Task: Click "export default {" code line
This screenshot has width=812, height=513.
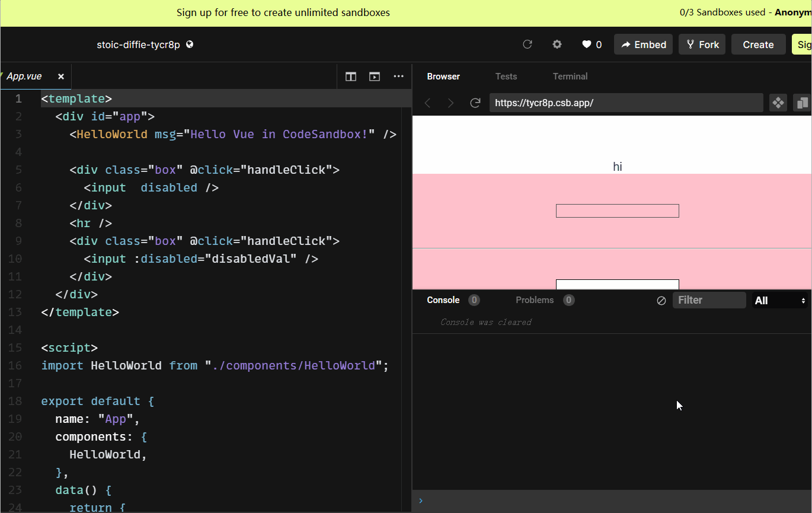Action: click(x=97, y=401)
